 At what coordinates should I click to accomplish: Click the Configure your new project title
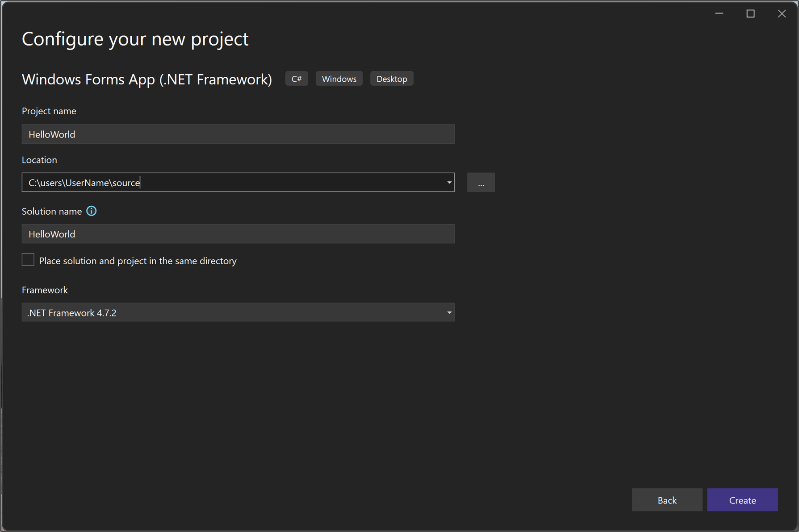(135, 39)
